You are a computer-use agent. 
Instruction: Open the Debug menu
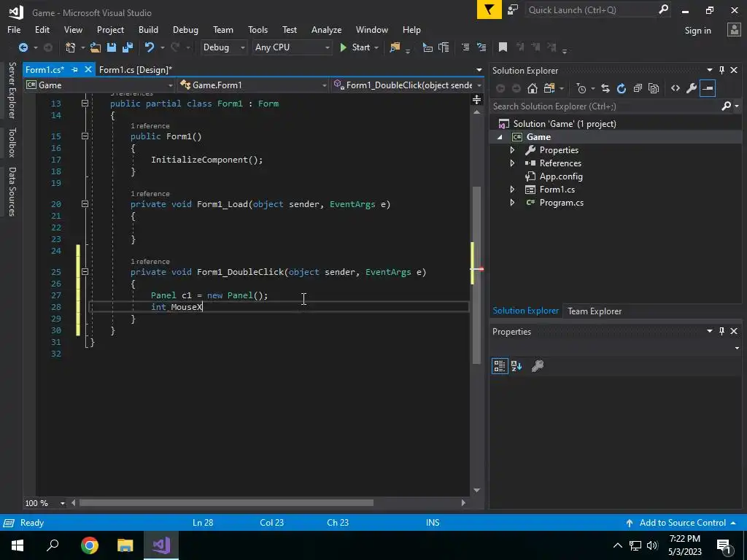pos(185,29)
